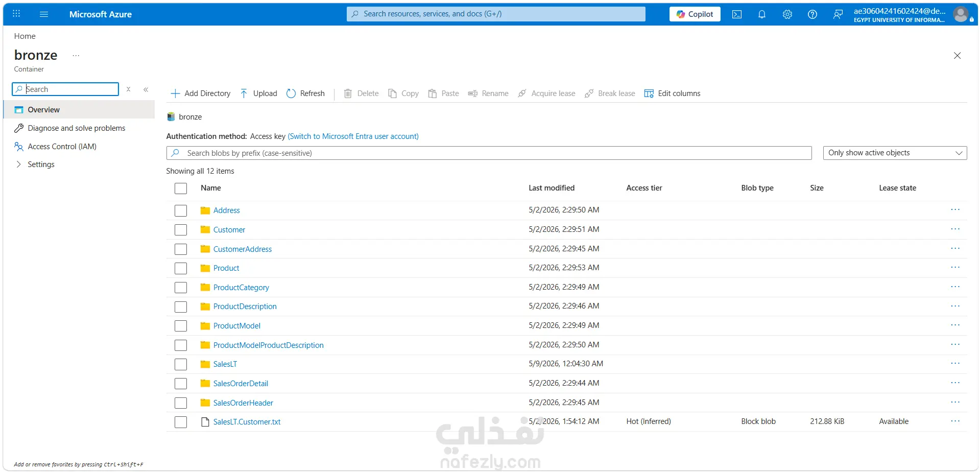
Task: Click the Size column header
Action: click(x=817, y=188)
